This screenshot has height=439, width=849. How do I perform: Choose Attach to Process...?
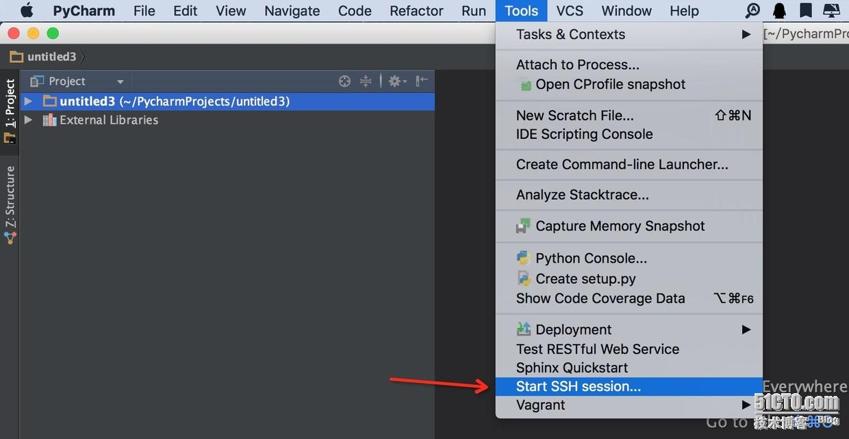pyautogui.click(x=629, y=65)
